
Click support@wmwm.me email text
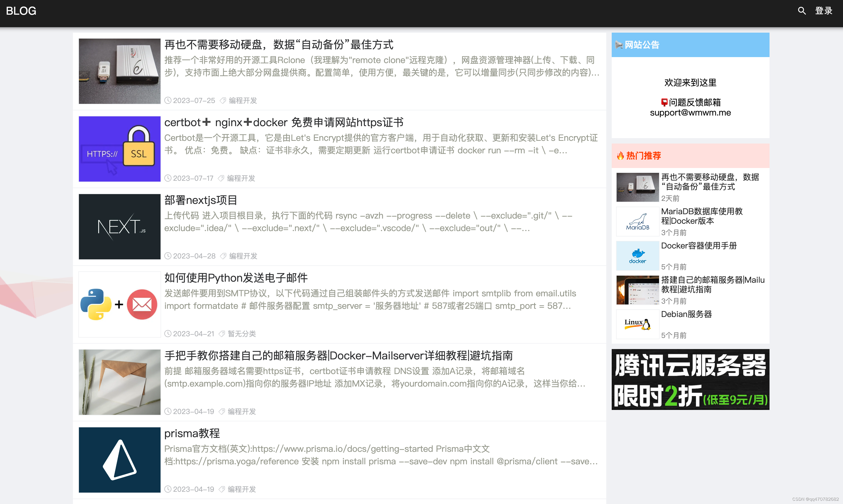tap(690, 113)
